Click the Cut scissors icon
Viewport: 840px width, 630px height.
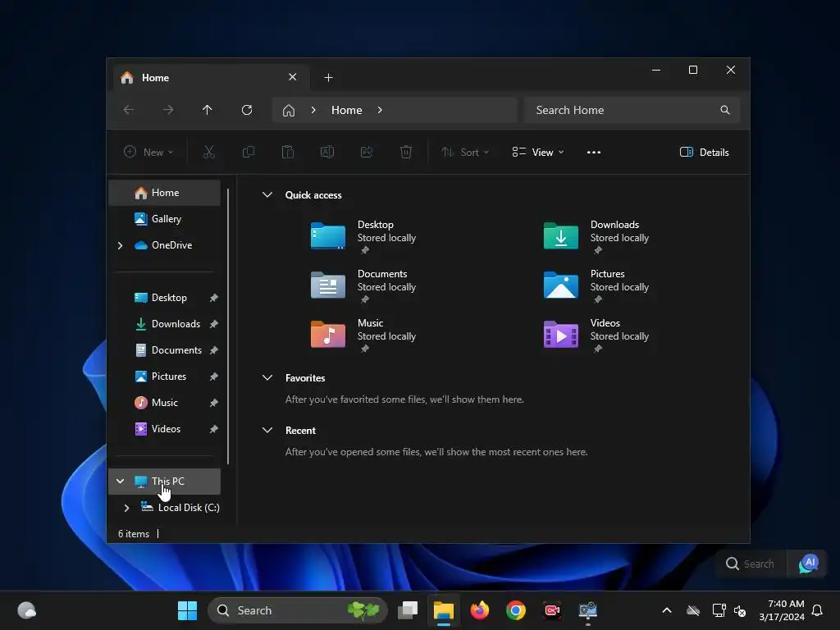pos(209,152)
